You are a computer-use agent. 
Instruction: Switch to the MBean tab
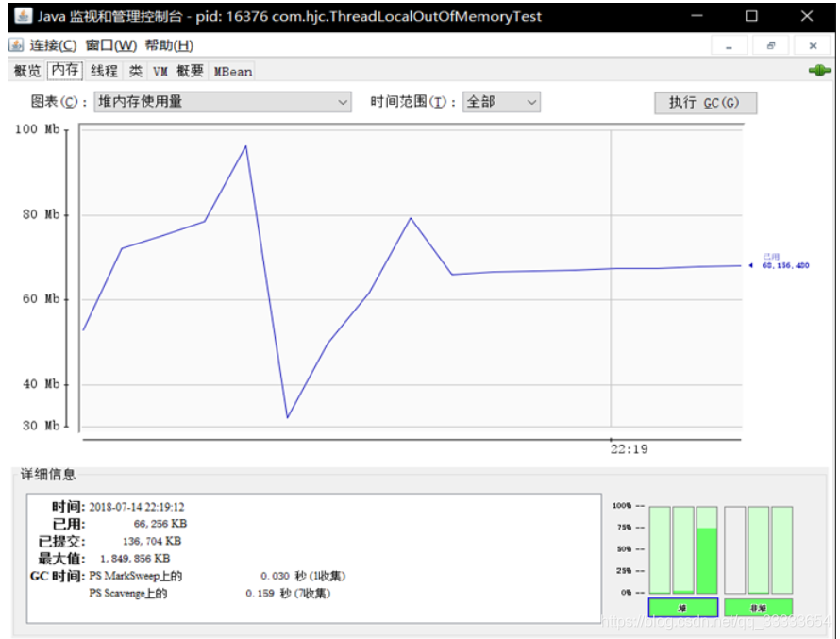point(232,71)
